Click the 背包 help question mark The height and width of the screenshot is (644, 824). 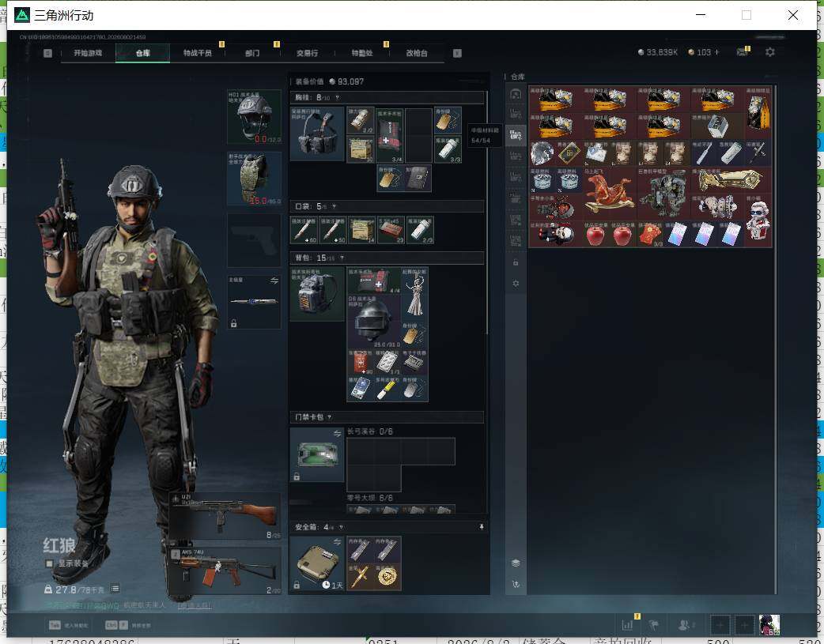point(342,258)
